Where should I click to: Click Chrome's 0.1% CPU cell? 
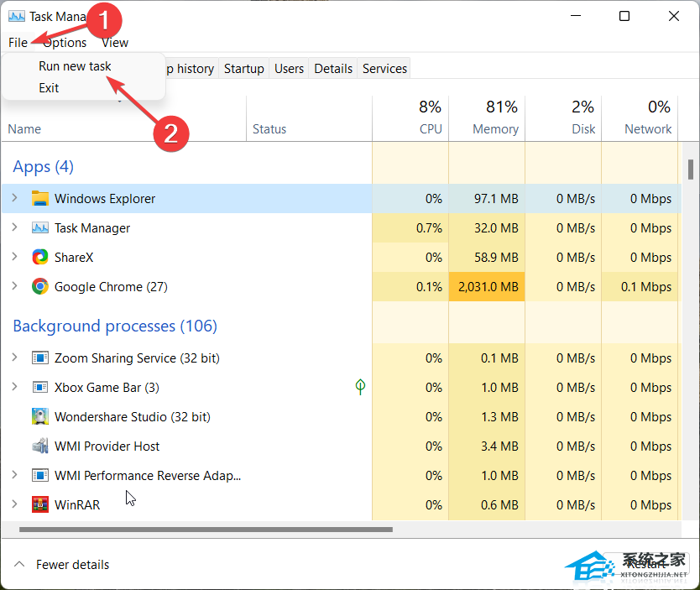410,286
